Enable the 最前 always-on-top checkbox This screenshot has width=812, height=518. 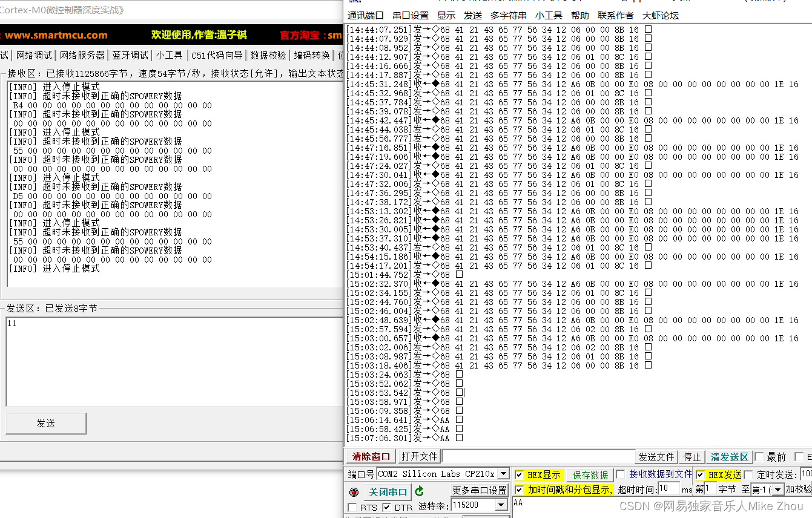pos(759,457)
